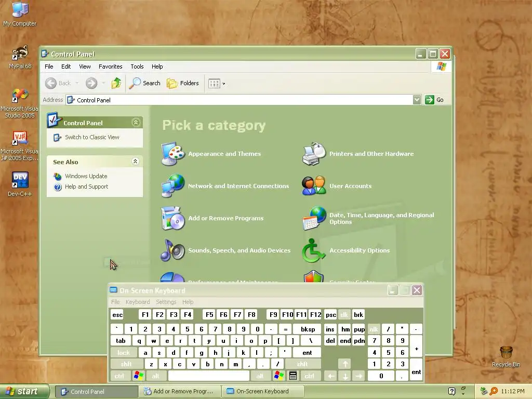Open Appearance and Themes category icon
The image size is (532, 399).
pyautogui.click(x=172, y=154)
